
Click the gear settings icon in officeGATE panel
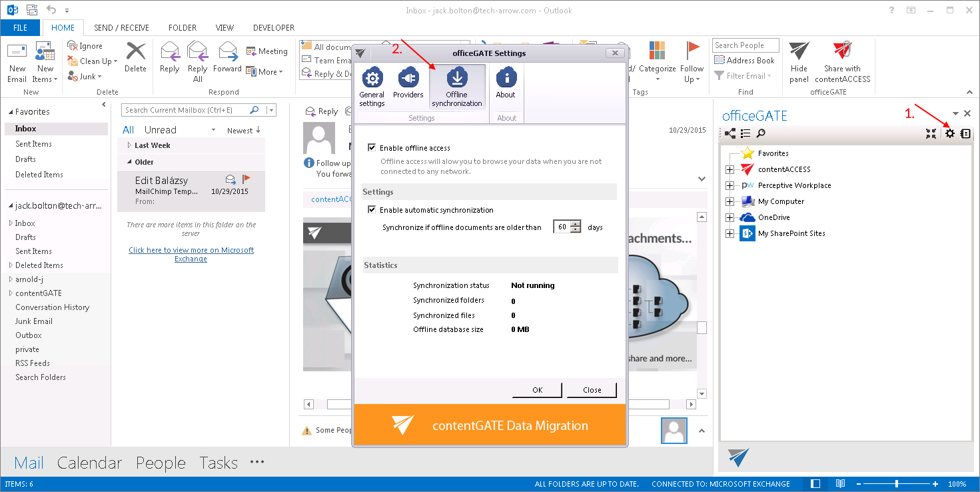click(x=950, y=133)
